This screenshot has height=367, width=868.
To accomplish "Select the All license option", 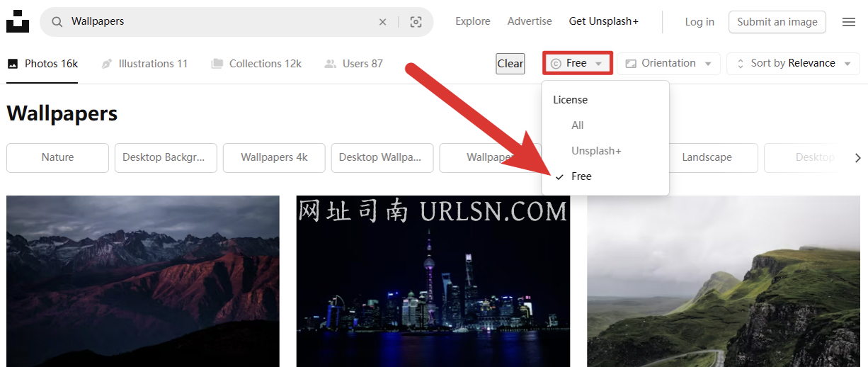I will pyautogui.click(x=578, y=125).
